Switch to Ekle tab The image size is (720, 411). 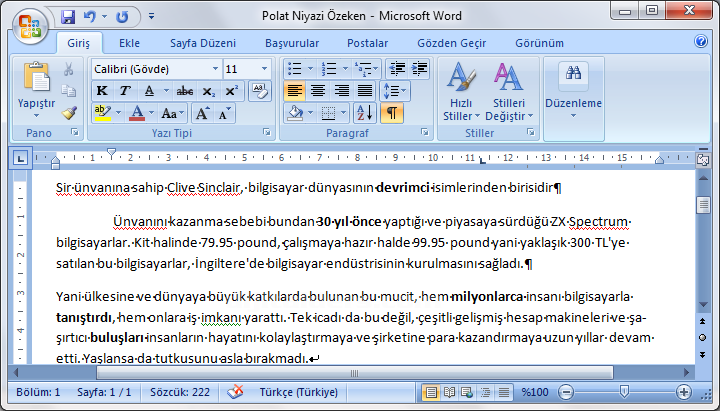pos(129,43)
